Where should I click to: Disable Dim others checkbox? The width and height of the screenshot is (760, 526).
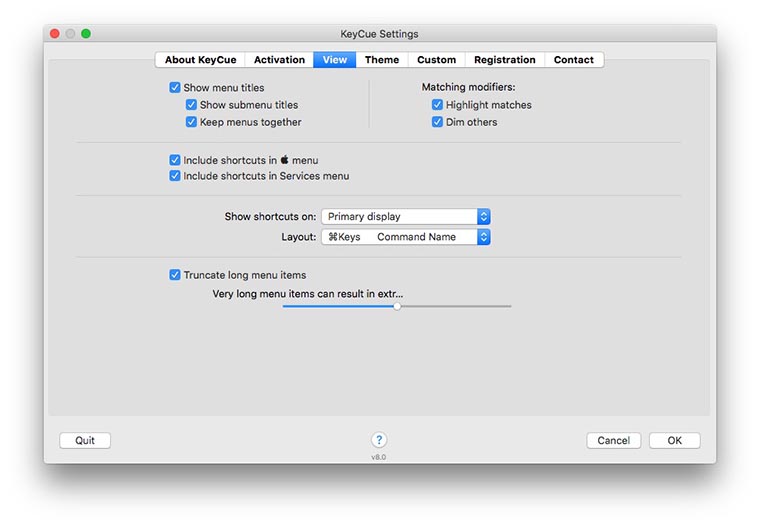(x=437, y=122)
